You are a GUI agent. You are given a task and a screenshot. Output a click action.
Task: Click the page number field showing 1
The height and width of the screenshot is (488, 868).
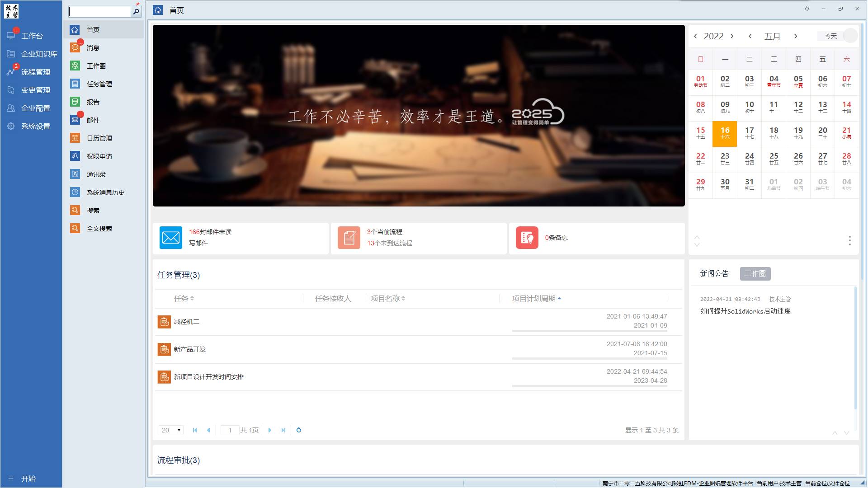(230, 430)
